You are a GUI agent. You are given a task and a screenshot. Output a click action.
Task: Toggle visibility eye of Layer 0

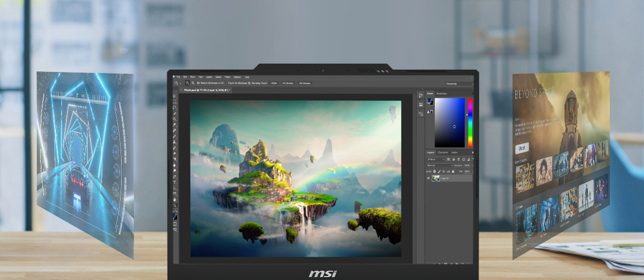(428, 178)
